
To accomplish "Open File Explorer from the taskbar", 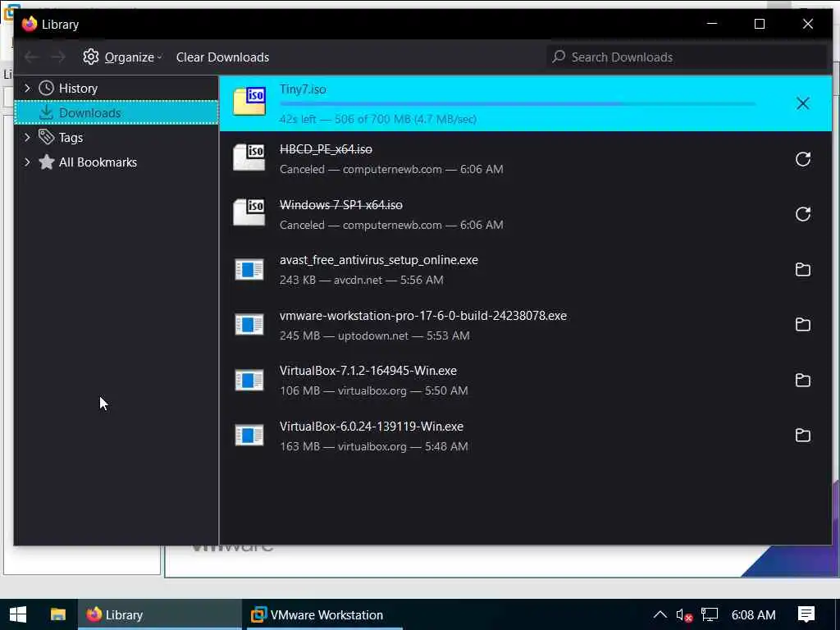I will pyautogui.click(x=58, y=614).
